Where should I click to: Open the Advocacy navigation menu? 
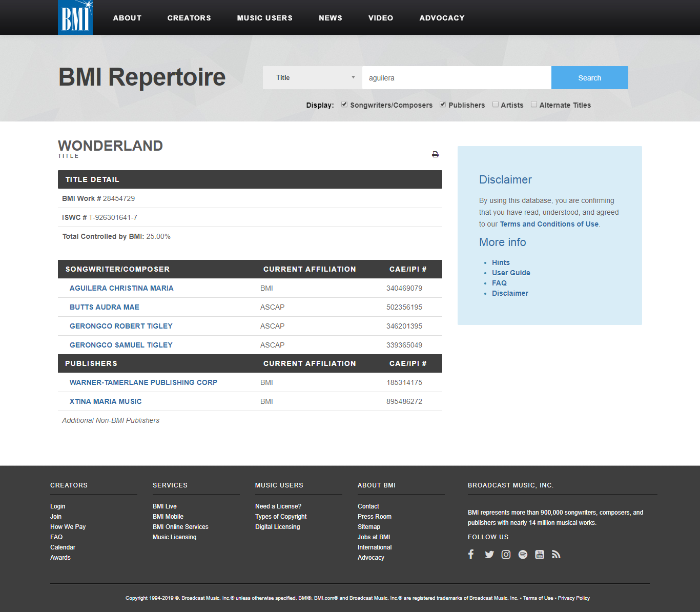442,18
